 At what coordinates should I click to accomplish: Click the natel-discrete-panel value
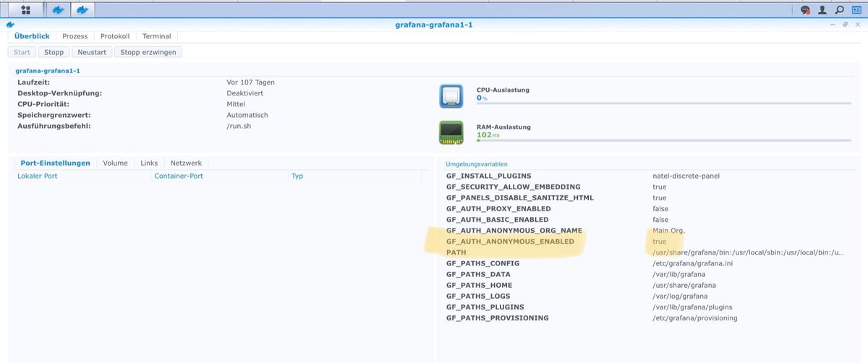click(686, 176)
